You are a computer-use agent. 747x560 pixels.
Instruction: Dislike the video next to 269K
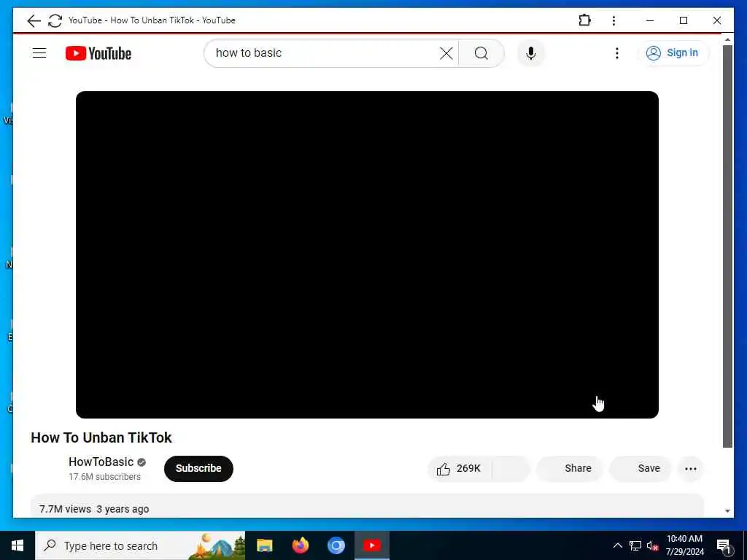pos(511,469)
